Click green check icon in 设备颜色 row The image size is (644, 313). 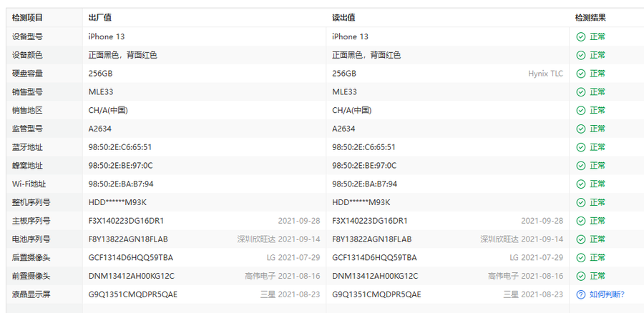pos(581,55)
